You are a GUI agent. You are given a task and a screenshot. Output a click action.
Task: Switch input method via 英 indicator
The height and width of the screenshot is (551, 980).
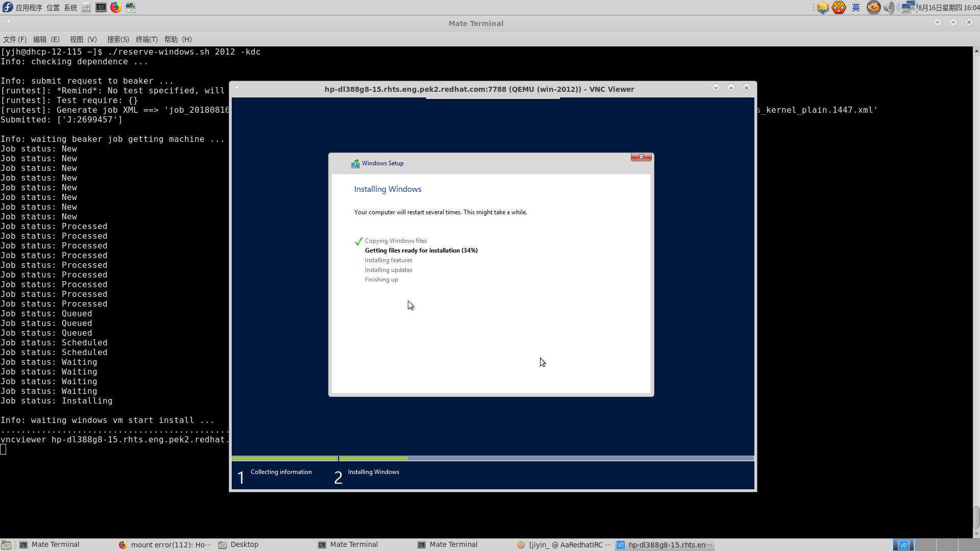click(856, 8)
